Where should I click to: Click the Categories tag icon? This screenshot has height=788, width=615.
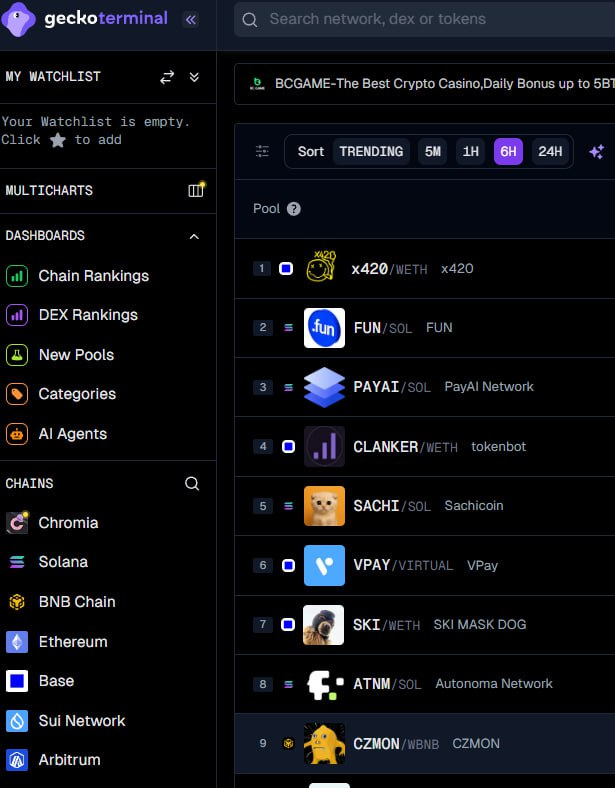[17, 394]
